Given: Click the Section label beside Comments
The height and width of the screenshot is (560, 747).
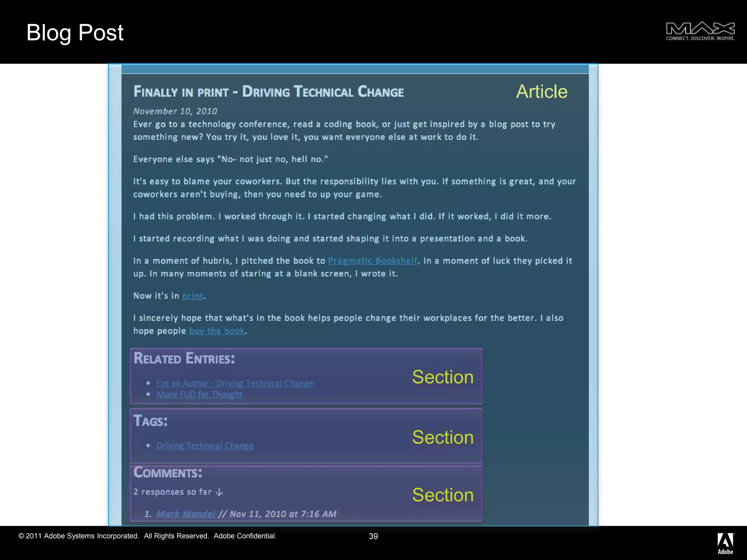Looking at the screenshot, I should 442,495.
